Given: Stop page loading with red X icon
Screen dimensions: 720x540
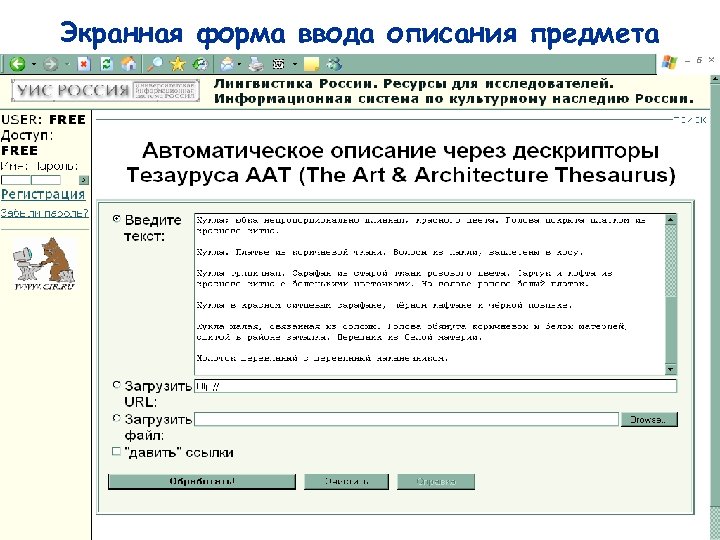Looking at the screenshot, I should (84, 64).
